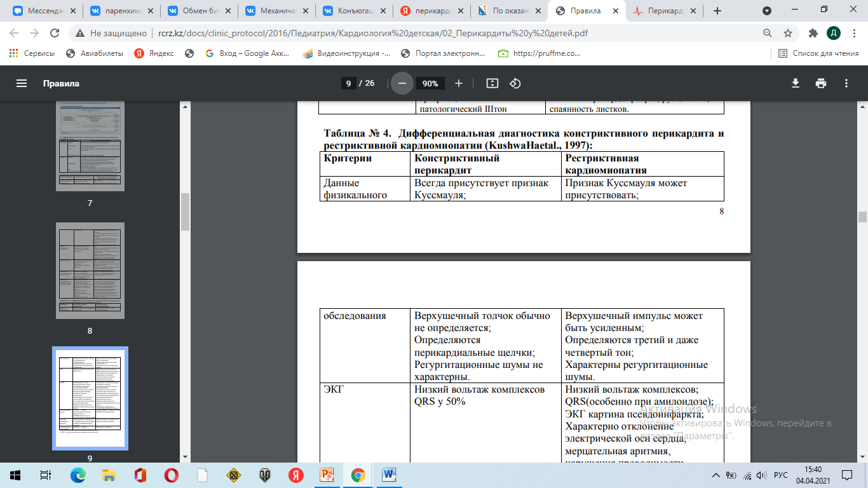Screen dimensions: 868x488
Task: Open a new browser tab
Action: click(x=717, y=11)
